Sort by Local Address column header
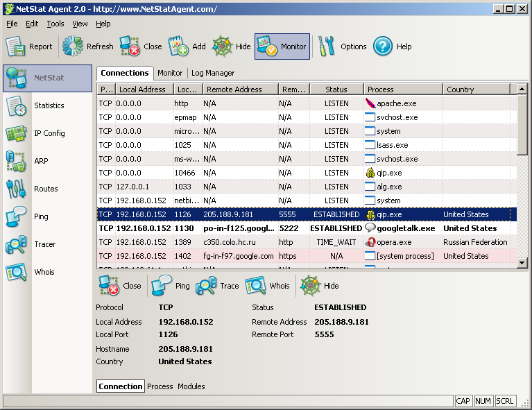This screenshot has width=532, height=410. (145, 89)
